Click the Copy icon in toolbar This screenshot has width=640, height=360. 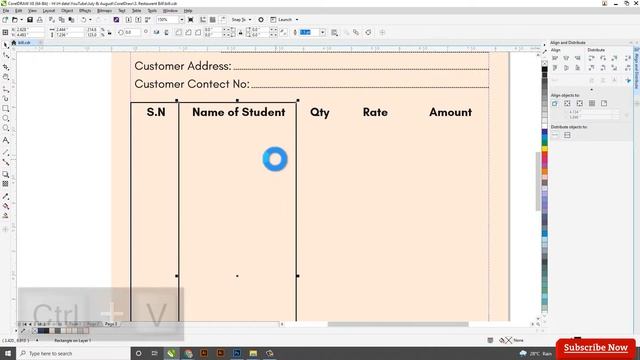62,20
